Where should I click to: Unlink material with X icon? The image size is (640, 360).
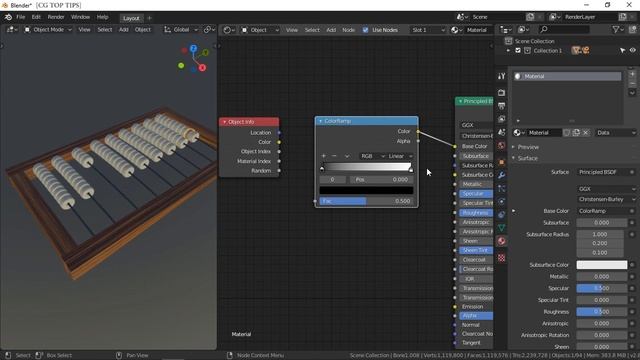[586, 133]
